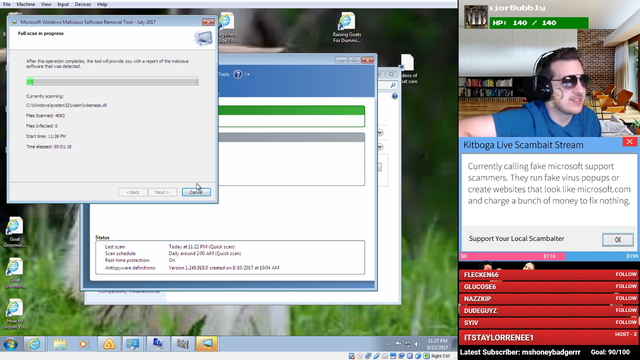Viewport: 640px width, 360px height.
Task: Cancel the Malicious Software Removal scan
Action: tap(196, 192)
